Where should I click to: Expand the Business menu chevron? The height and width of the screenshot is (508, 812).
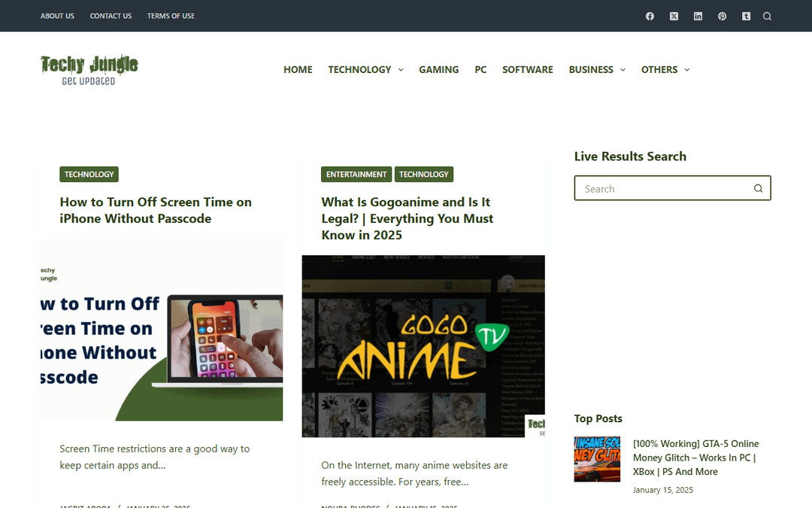(x=623, y=70)
